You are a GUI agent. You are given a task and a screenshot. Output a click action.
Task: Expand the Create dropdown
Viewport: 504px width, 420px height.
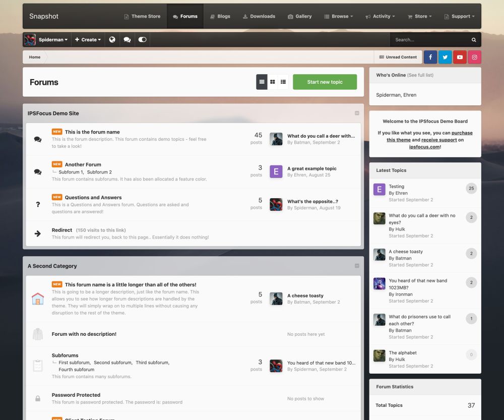88,39
